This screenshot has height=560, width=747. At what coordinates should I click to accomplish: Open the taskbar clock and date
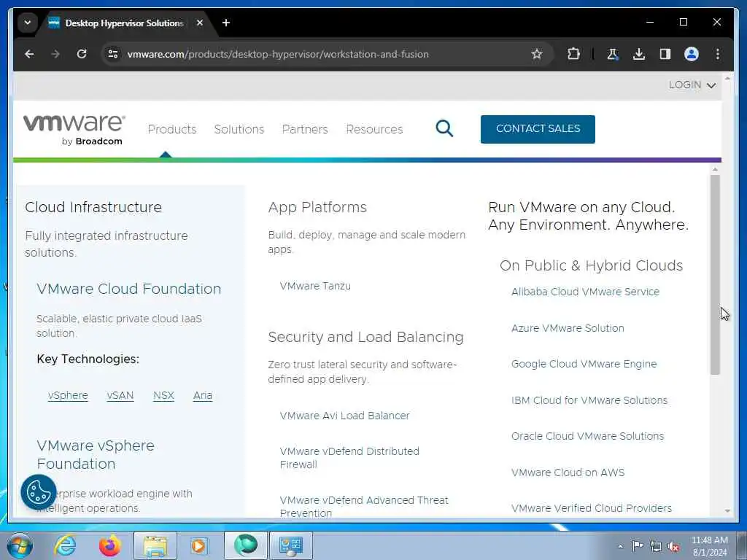point(709,546)
